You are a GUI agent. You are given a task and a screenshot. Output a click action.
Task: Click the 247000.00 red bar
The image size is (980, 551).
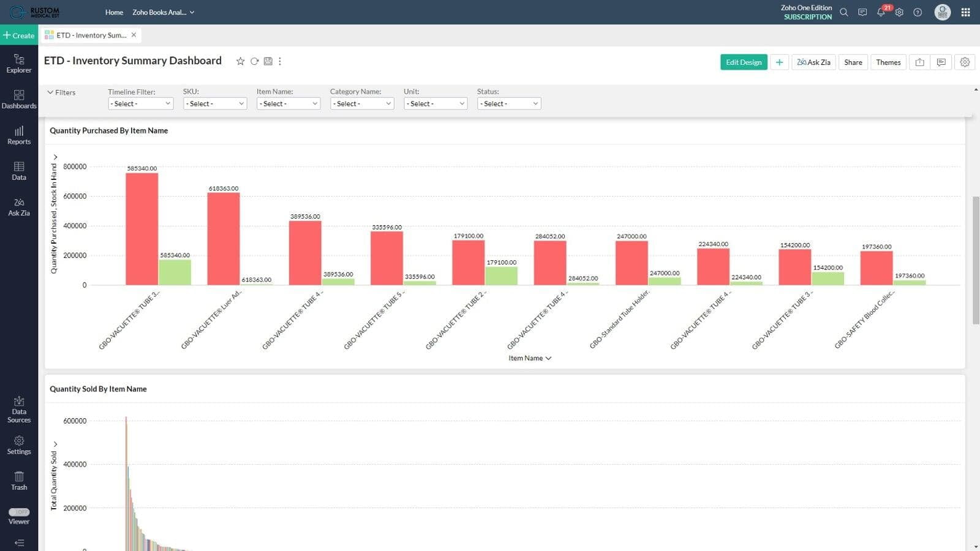tap(631, 263)
